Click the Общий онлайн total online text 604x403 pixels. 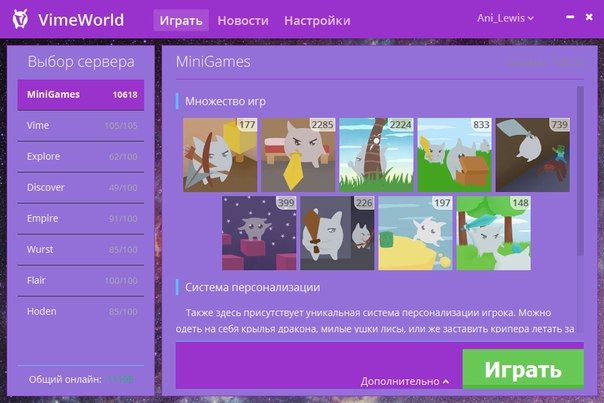[81, 380]
